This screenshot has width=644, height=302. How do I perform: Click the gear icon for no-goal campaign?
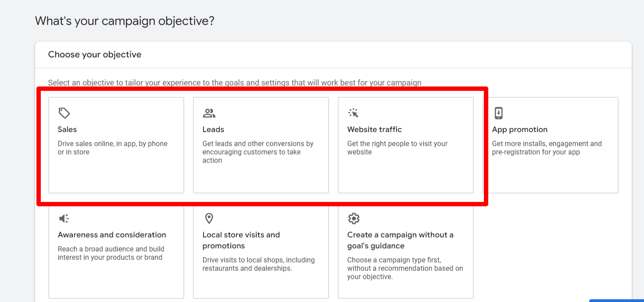[x=354, y=219]
